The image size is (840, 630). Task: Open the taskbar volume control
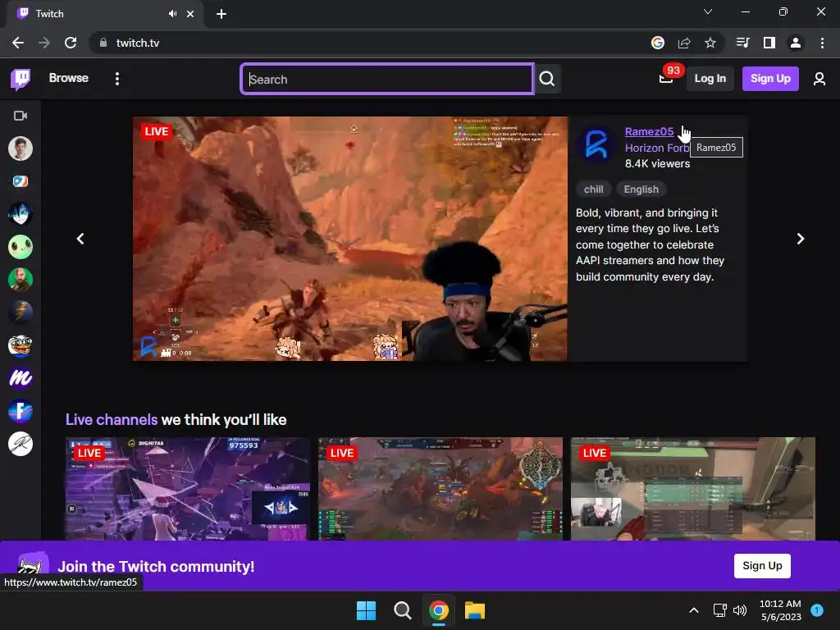[x=740, y=610]
